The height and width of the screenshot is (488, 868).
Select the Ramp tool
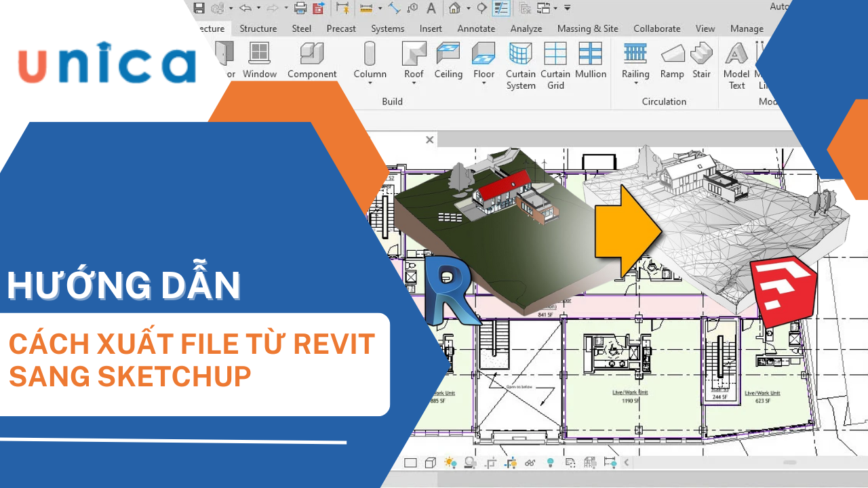[672, 53]
